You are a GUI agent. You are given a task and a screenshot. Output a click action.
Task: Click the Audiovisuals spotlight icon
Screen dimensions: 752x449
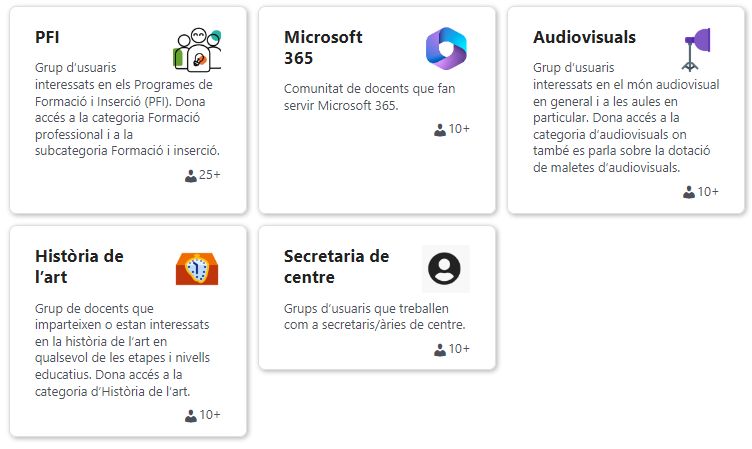click(x=695, y=48)
